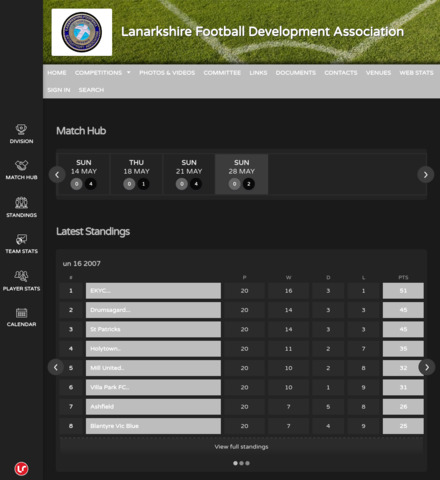Open the Drumsagard team row
This screenshot has height=480, width=440.
153,310
